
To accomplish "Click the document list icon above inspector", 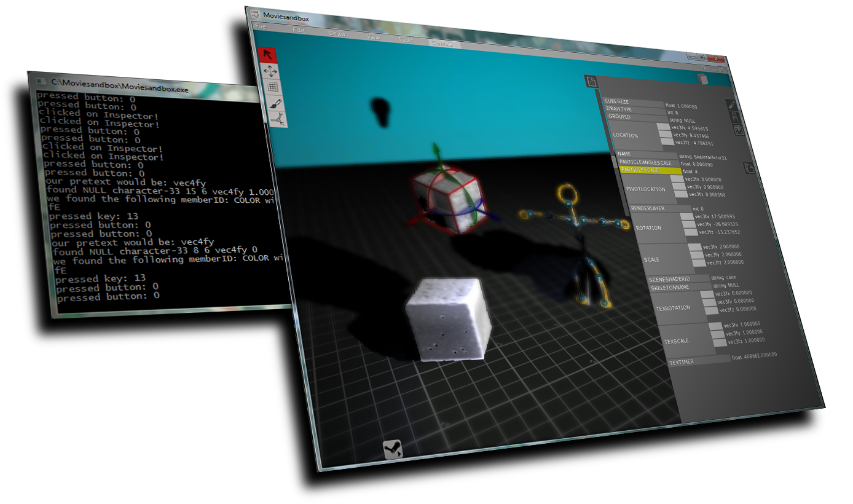I will click(592, 81).
